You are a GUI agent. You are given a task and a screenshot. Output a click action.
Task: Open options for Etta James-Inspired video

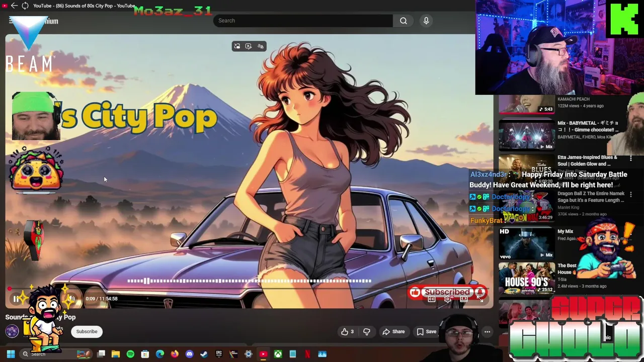tap(630, 158)
